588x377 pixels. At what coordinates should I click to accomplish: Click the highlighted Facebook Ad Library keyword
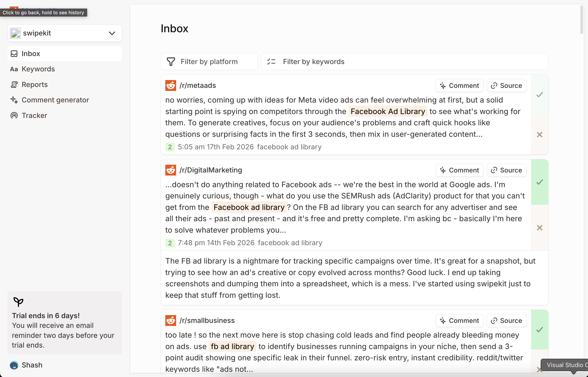(x=387, y=111)
